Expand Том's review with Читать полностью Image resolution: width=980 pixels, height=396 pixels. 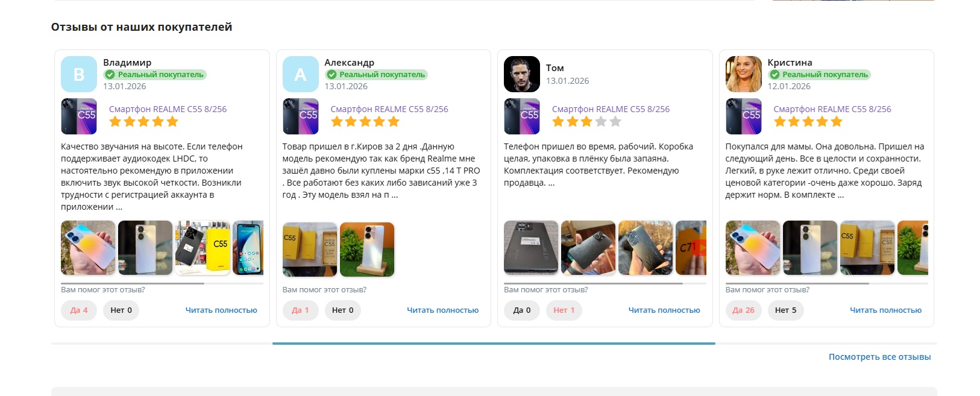[x=664, y=310]
